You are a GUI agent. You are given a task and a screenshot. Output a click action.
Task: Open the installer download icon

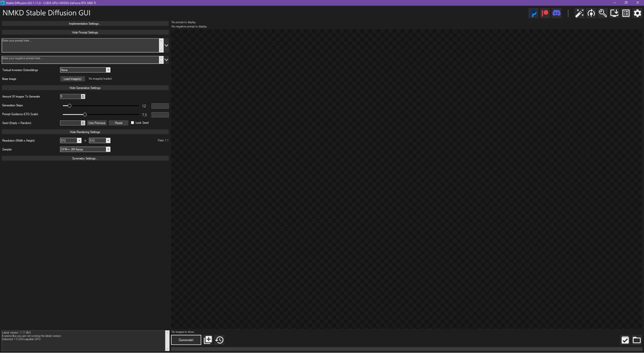(614, 13)
